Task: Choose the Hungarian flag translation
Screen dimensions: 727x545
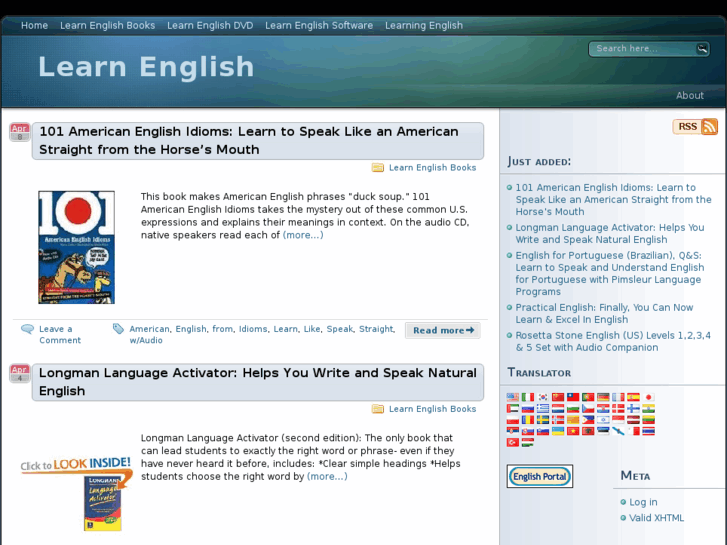Action: coord(528,442)
